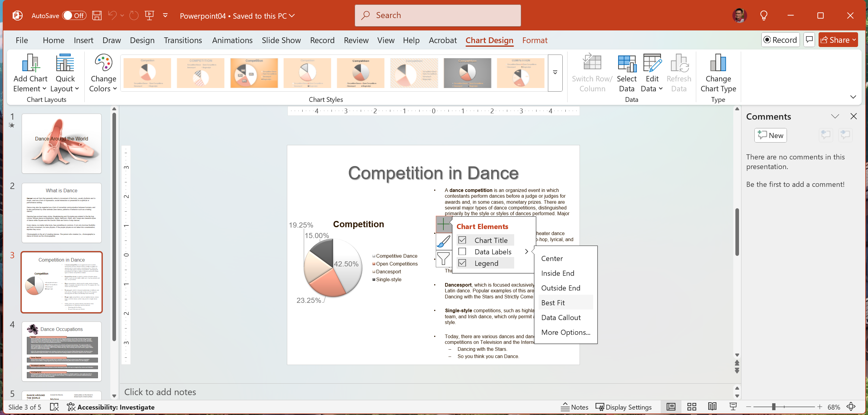Uncheck the Chart Title checkbox
Image resolution: width=868 pixels, height=415 pixels.
(x=462, y=240)
